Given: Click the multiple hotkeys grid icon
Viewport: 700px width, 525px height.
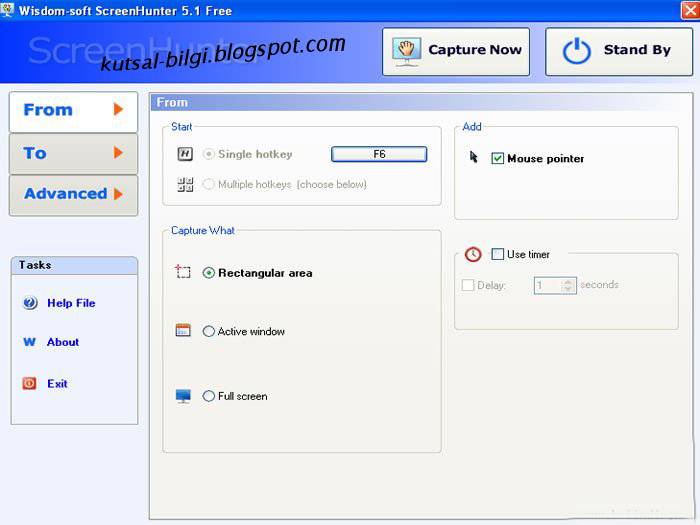Looking at the screenshot, I should (x=185, y=184).
